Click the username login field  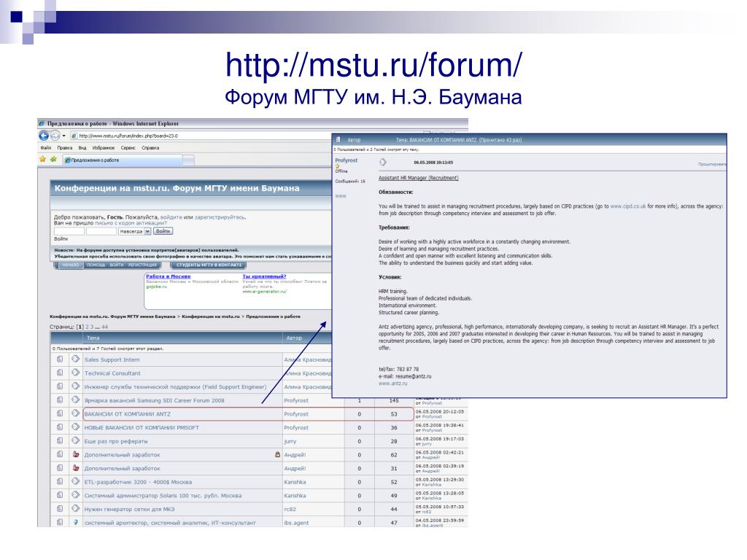[x=69, y=231]
